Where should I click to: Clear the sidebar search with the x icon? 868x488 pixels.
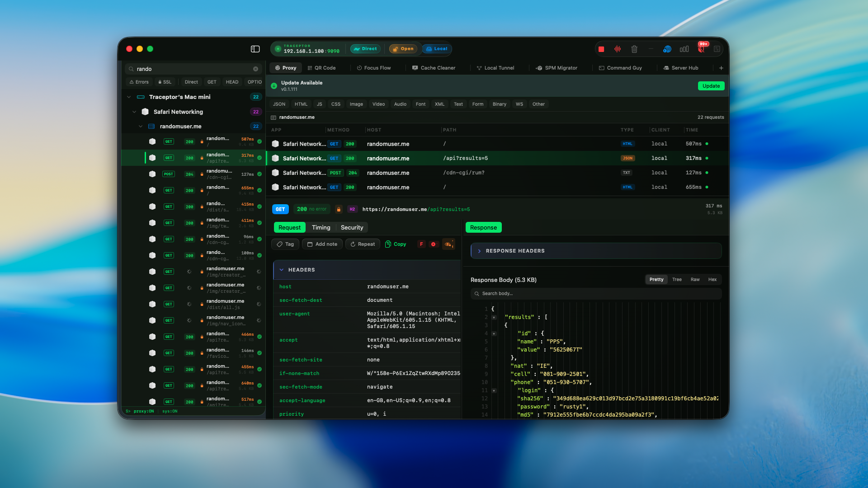click(x=256, y=69)
